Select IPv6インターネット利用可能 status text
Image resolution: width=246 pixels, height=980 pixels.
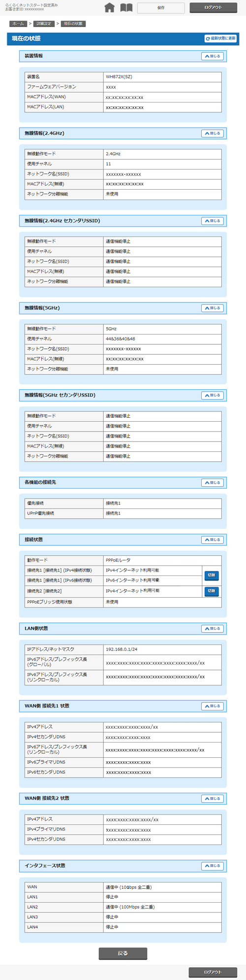132,580
